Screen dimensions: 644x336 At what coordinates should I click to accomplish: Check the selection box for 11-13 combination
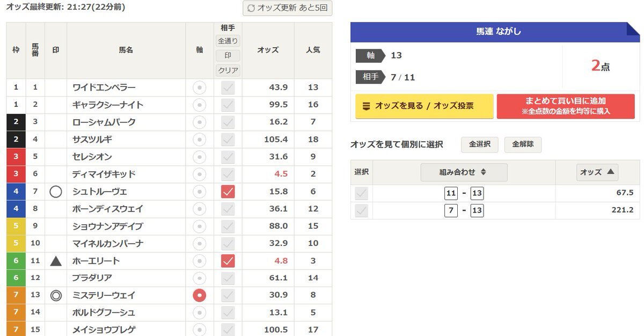[362, 194]
